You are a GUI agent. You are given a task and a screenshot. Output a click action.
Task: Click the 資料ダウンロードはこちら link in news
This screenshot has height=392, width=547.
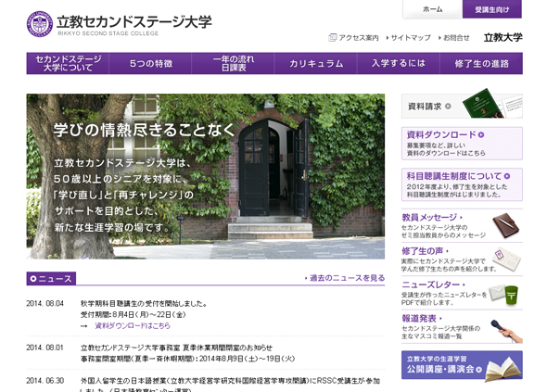(x=133, y=325)
